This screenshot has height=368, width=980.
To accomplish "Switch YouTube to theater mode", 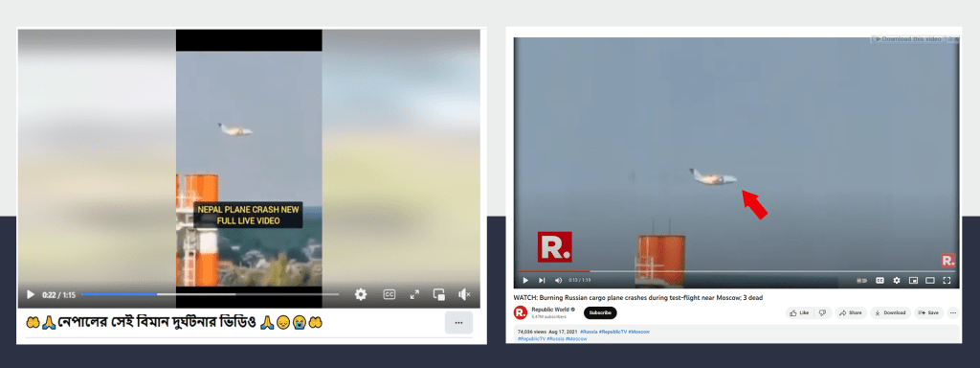I will pos(930,281).
